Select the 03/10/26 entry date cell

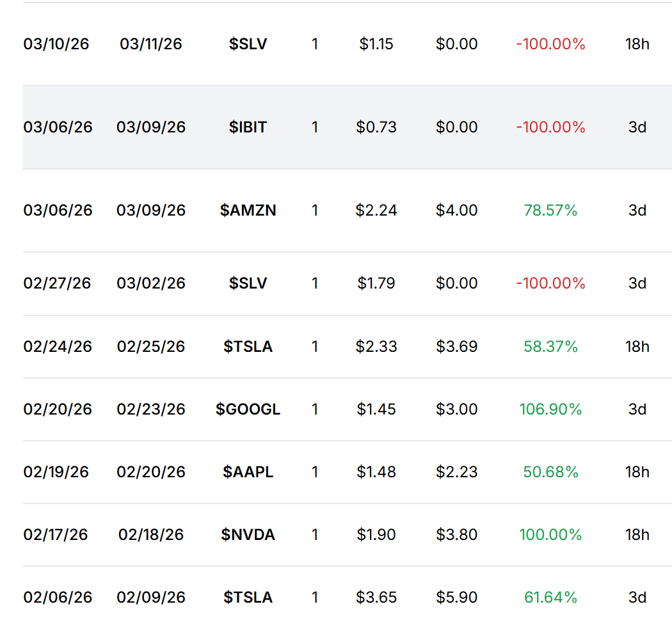point(56,44)
